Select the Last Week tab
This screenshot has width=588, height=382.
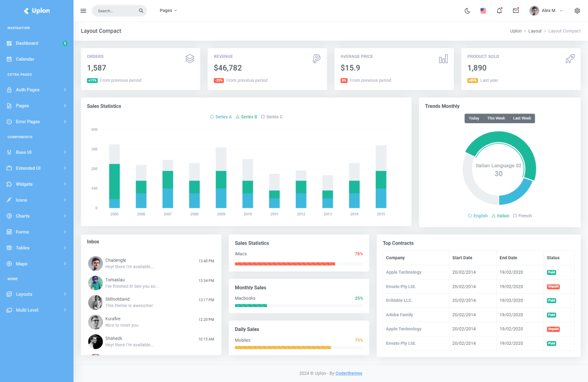point(522,118)
